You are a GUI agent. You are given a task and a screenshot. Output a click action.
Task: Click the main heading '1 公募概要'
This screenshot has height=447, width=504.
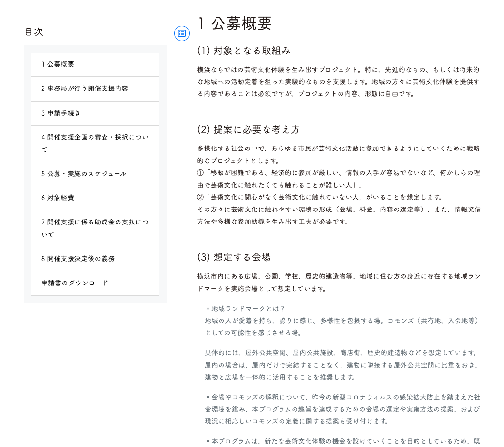coord(235,24)
